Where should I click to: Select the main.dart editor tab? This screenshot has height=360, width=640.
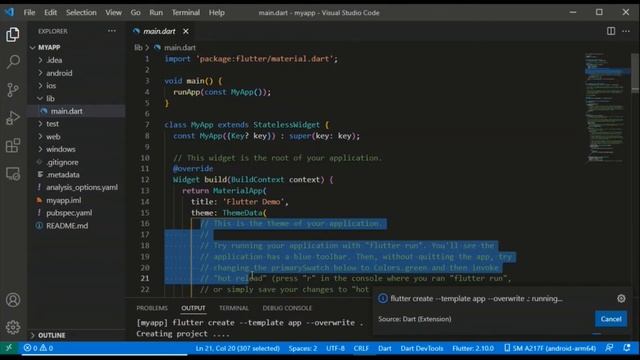click(x=159, y=31)
